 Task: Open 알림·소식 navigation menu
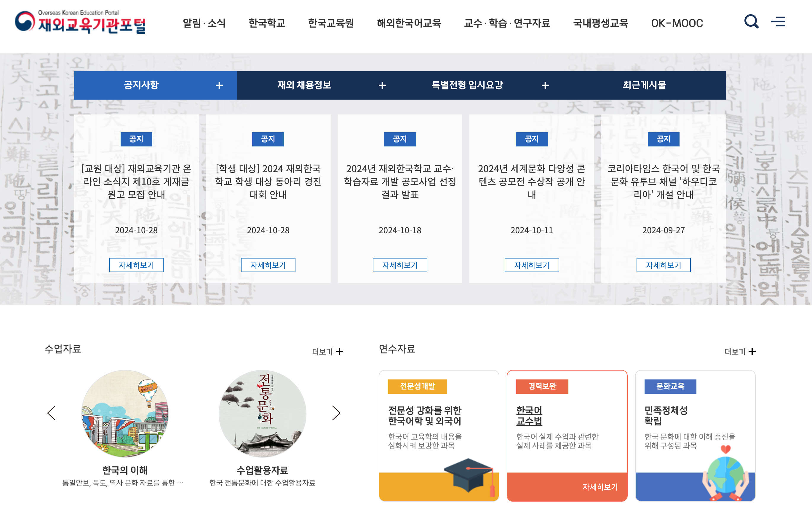(x=204, y=23)
